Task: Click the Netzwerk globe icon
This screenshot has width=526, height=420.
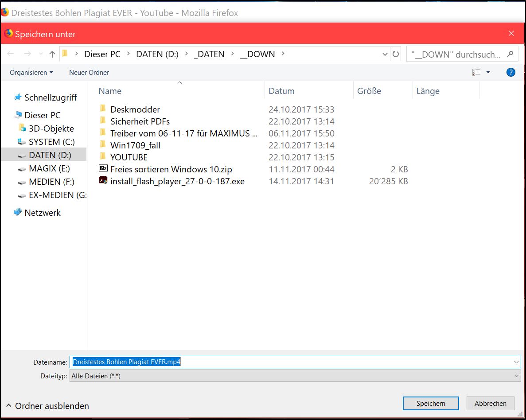Action: 17,212
